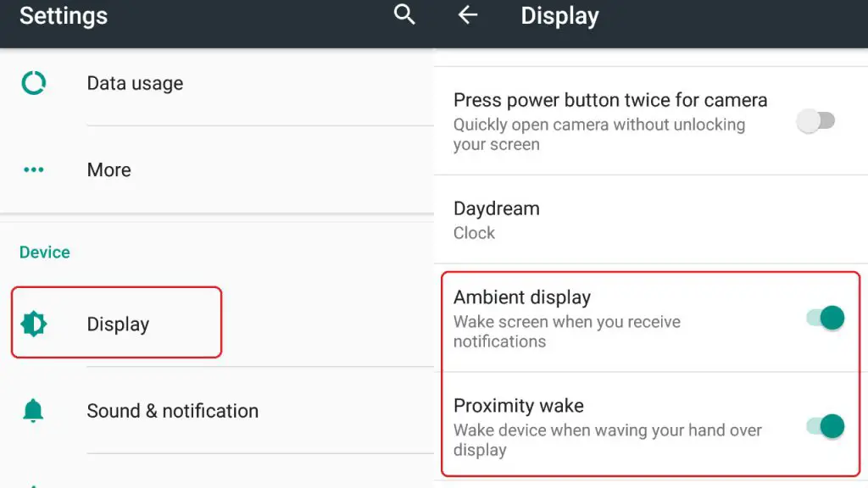Tap the search magnifier icon
868x488 pixels.
(x=404, y=14)
